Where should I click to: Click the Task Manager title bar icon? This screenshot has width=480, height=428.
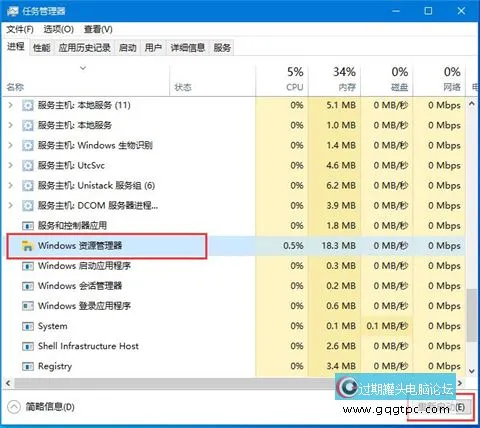[12, 11]
